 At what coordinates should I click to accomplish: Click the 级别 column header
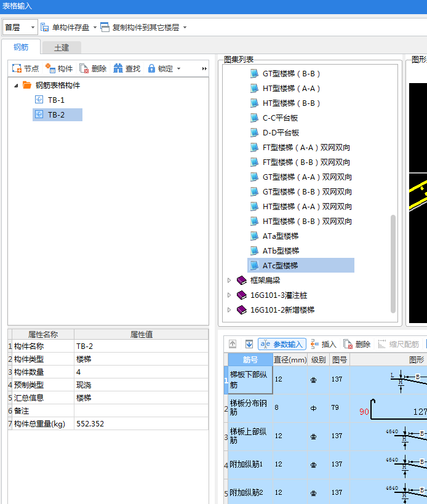(318, 359)
